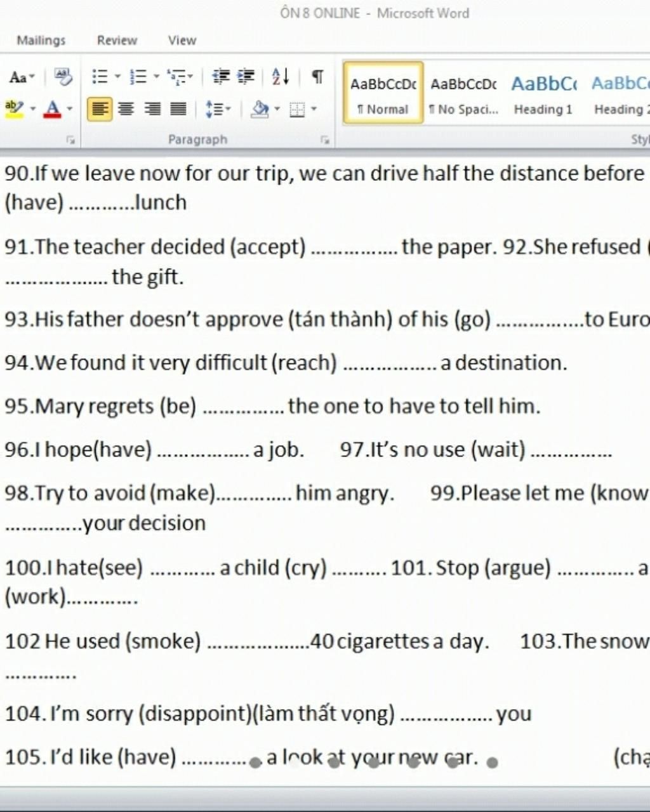The image size is (650, 812).
Task: Open the font color dropdown arrow
Action: coord(69,109)
